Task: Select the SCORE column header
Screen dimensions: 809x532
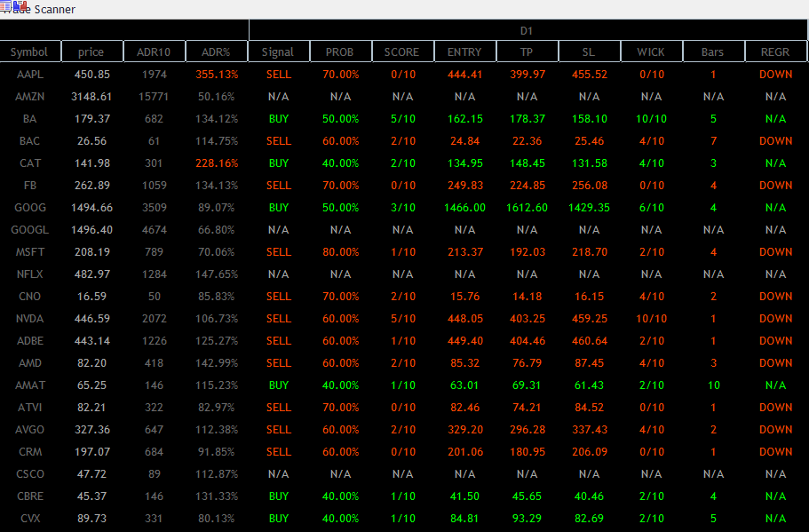Action: (402, 52)
